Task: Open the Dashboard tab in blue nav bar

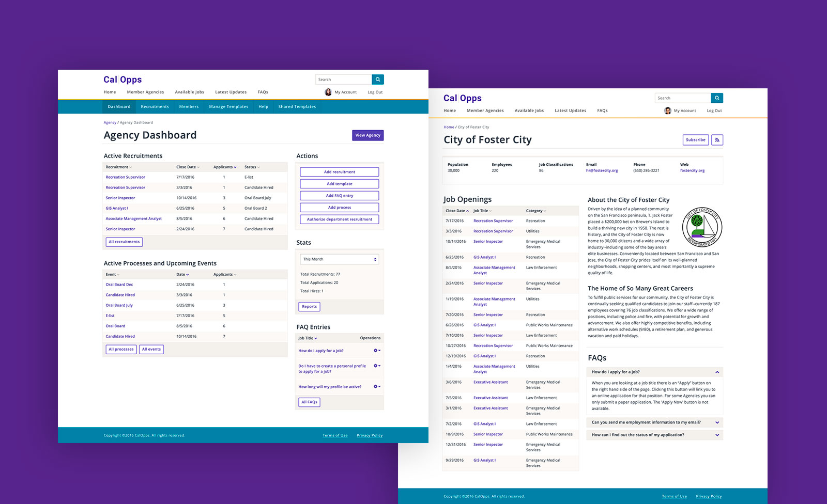Action: [x=119, y=107]
